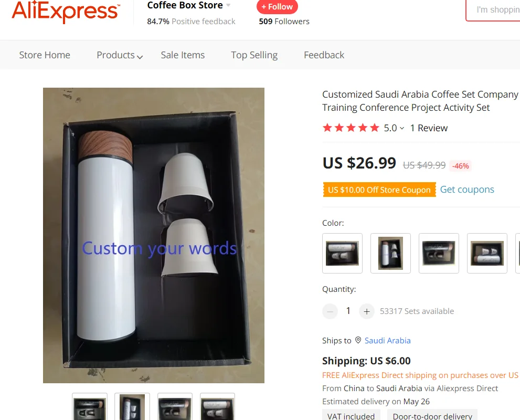Choose the fourth color option swatch

click(487, 253)
